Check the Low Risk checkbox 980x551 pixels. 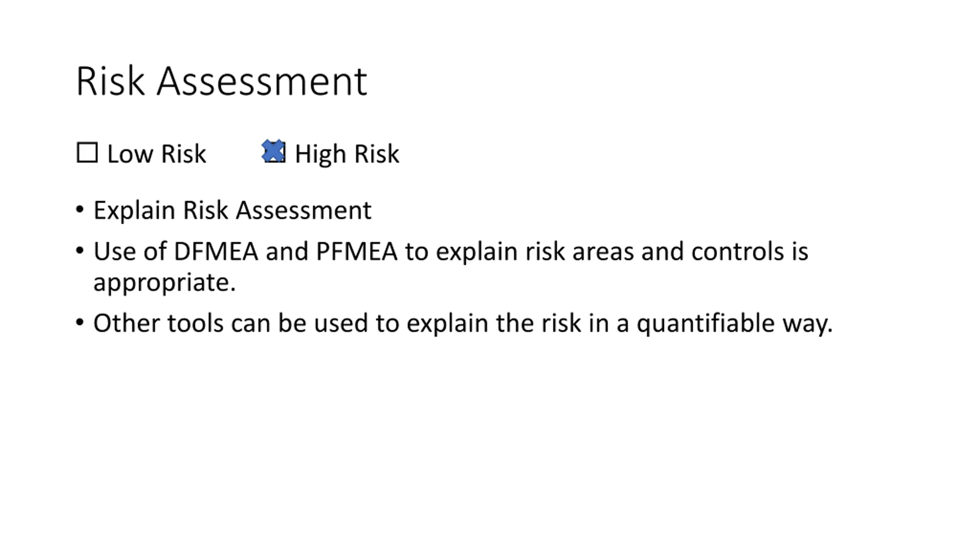click(x=87, y=153)
